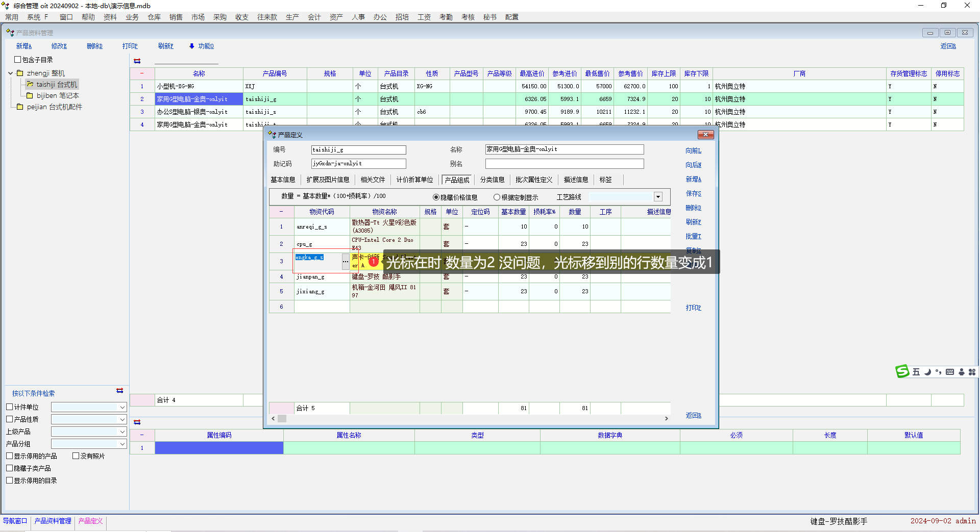Open the 工艺路线 dropdown

pyautogui.click(x=658, y=197)
